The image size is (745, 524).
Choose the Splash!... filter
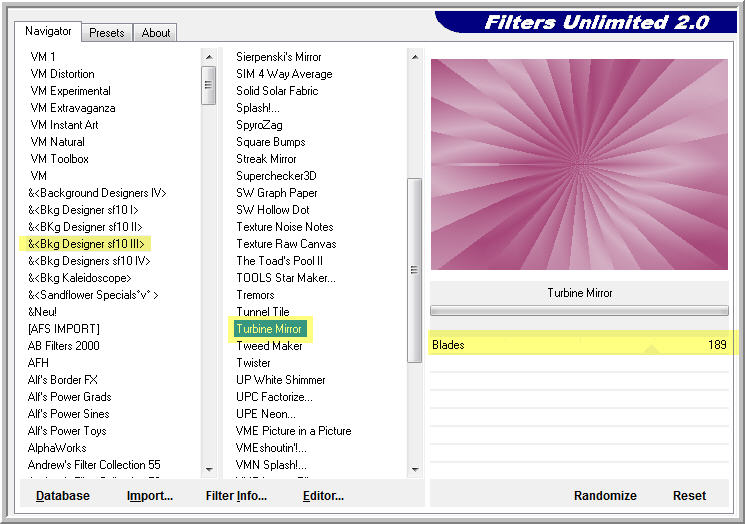coord(258,108)
